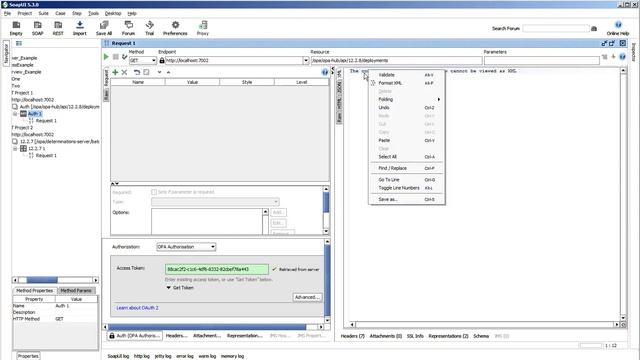Open the Headers (7) response tab

(x=352, y=336)
